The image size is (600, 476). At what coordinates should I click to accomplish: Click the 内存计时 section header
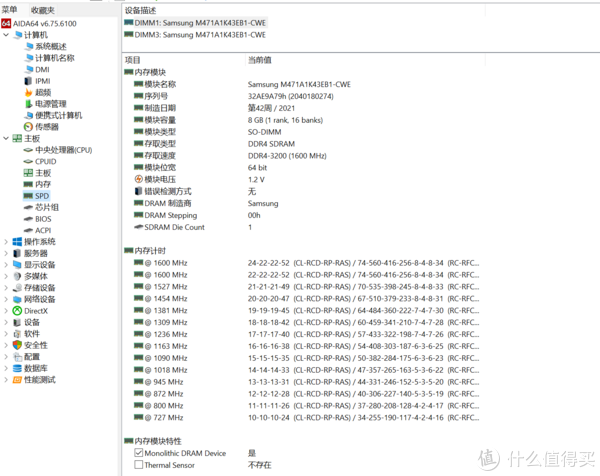pyautogui.click(x=145, y=251)
